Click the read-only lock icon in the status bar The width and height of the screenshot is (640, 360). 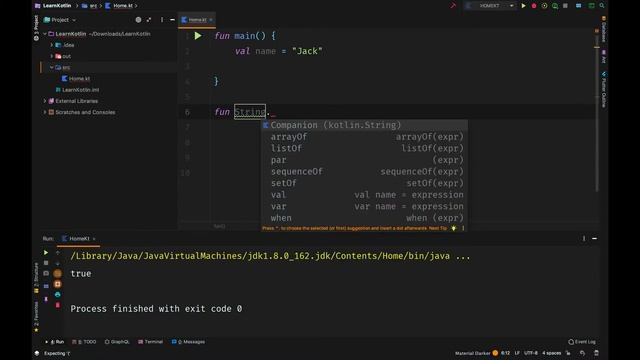[568, 353]
